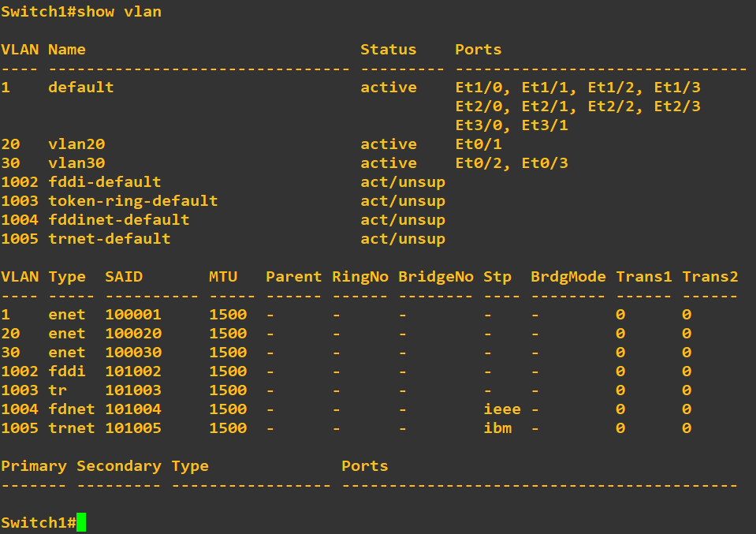The height and width of the screenshot is (534, 756).
Task: Select port Et0/1 in VLAN 20 row
Action: point(479,144)
